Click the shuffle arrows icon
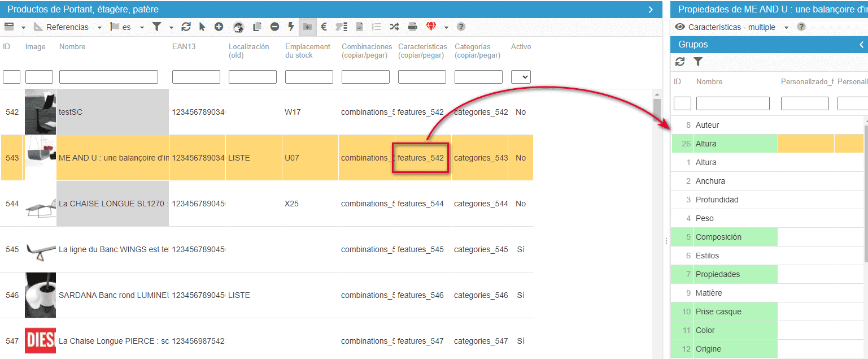Screen dimensions: 868x359 pyautogui.click(x=394, y=27)
